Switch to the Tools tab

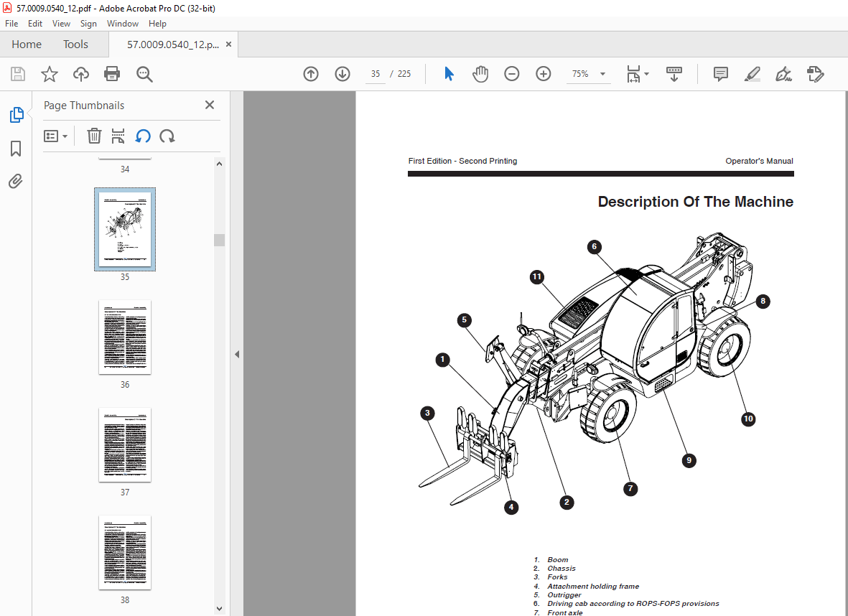75,45
